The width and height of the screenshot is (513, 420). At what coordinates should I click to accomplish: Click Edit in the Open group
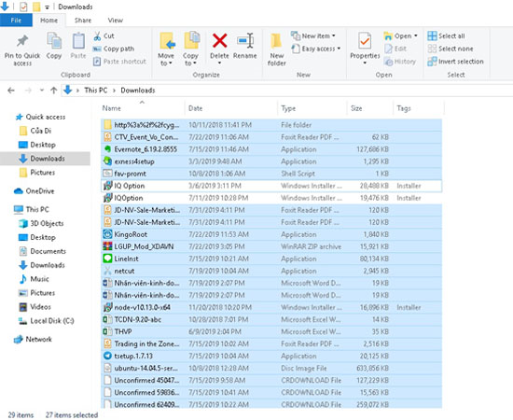(x=395, y=49)
